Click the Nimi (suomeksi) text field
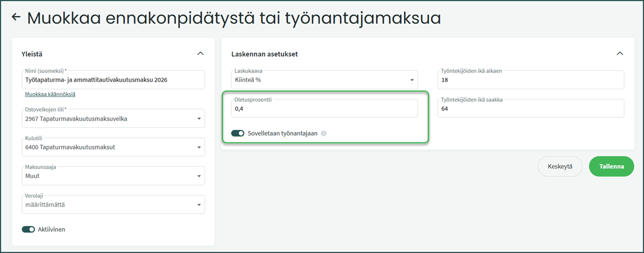Viewport: 644px width, 253px height. 113,80
